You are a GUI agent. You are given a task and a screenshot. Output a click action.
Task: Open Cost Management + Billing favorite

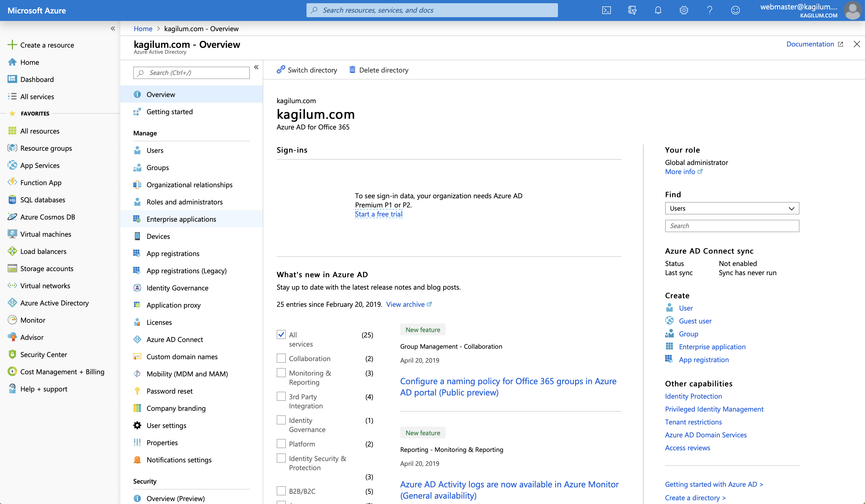60,372
